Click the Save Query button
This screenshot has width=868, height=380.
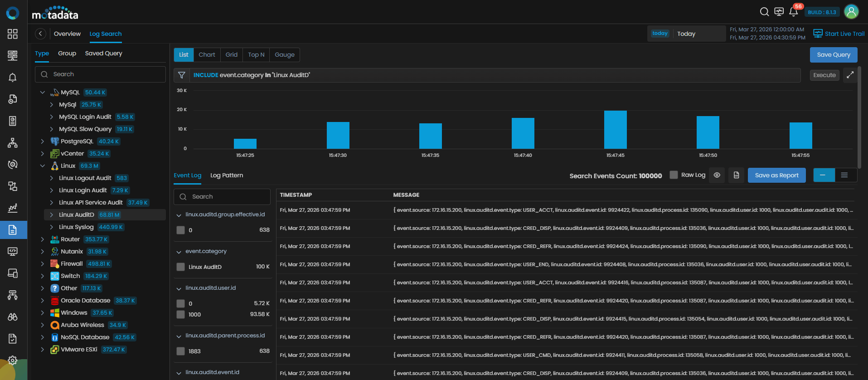point(833,55)
